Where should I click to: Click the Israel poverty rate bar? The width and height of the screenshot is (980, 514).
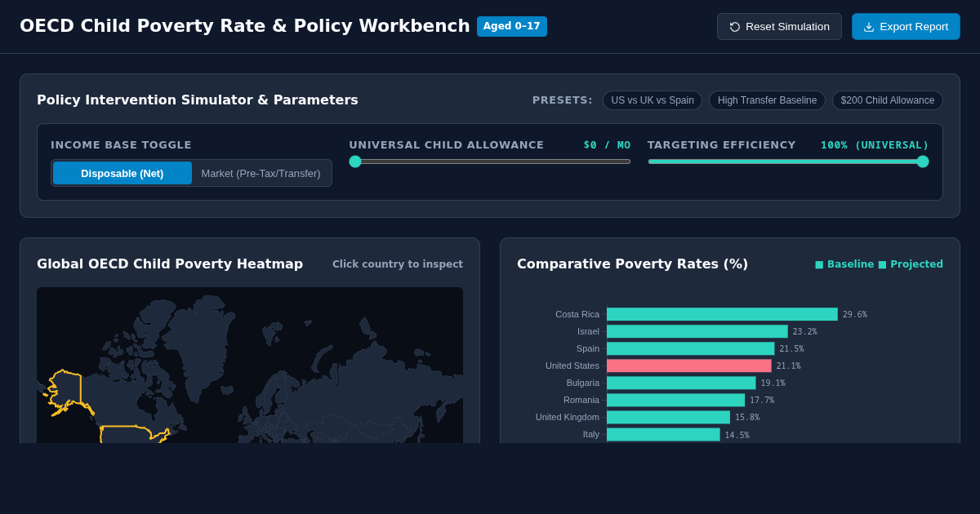[697, 331]
